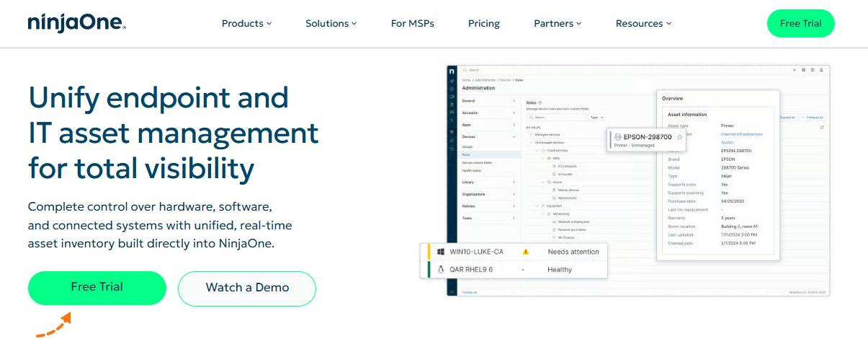This screenshot has height=339, width=868.
Task: Click the Collapse all button
Action: [813, 117]
